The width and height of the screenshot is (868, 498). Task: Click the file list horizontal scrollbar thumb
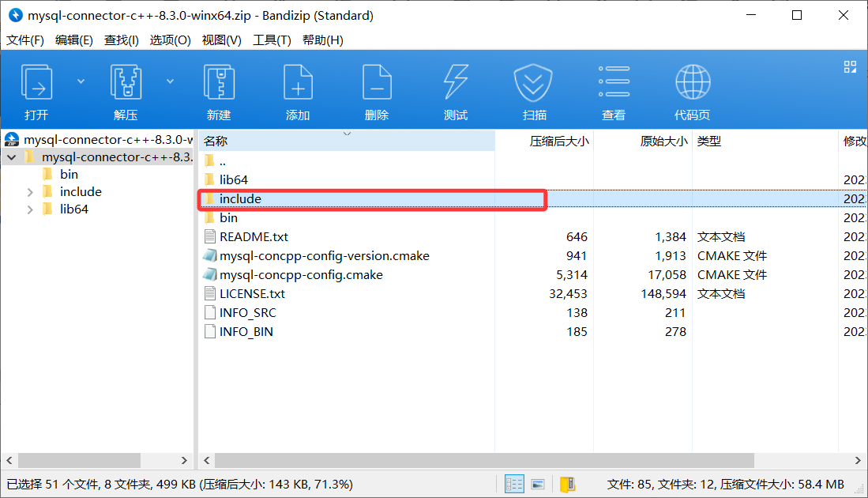pos(484,460)
